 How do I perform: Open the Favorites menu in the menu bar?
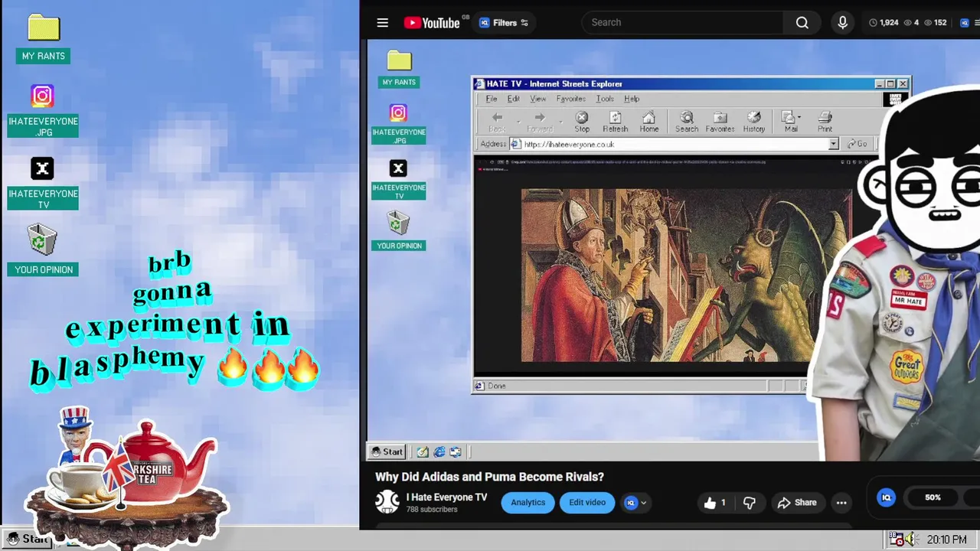570,99
